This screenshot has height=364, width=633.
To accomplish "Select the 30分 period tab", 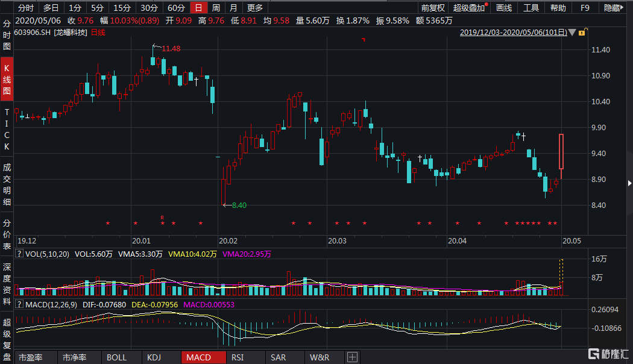I will 149,8.
